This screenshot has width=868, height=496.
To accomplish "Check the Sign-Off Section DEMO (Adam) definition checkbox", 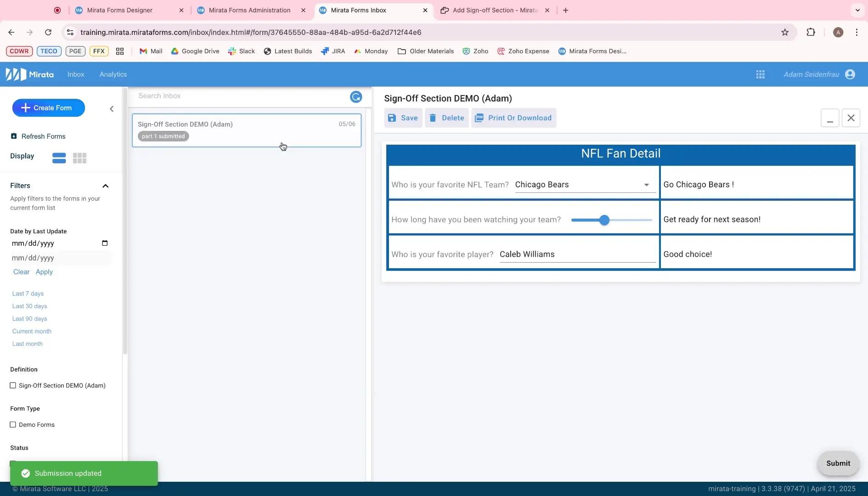I will point(13,385).
